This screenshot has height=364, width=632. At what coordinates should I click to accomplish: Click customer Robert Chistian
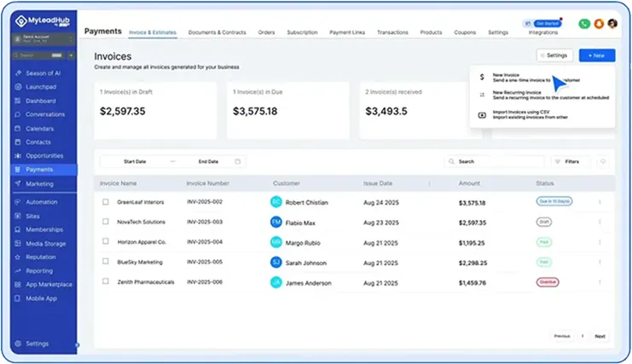(307, 203)
